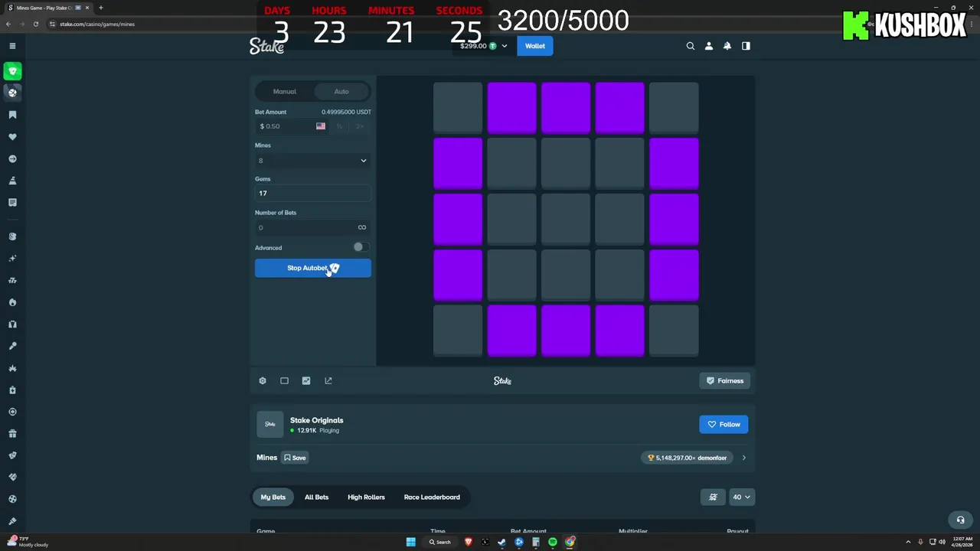Expand the Mines count dropdown
This screenshot has width=980, height=551.
313,161
